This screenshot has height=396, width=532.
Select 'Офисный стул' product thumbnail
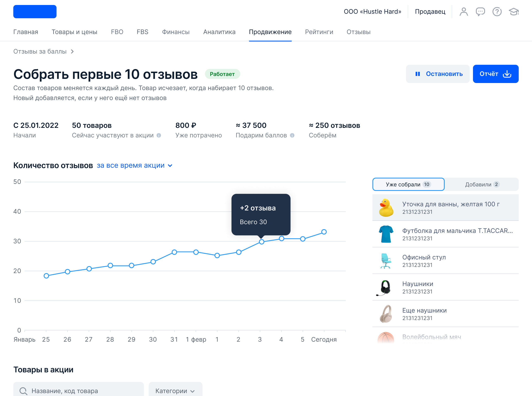point(386,261)
